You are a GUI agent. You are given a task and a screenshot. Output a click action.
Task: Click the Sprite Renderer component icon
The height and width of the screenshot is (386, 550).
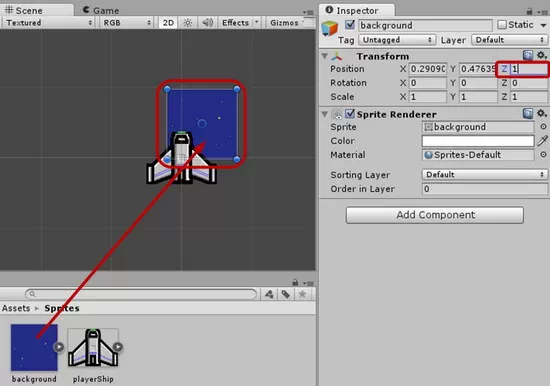click(x=337, y=114)
